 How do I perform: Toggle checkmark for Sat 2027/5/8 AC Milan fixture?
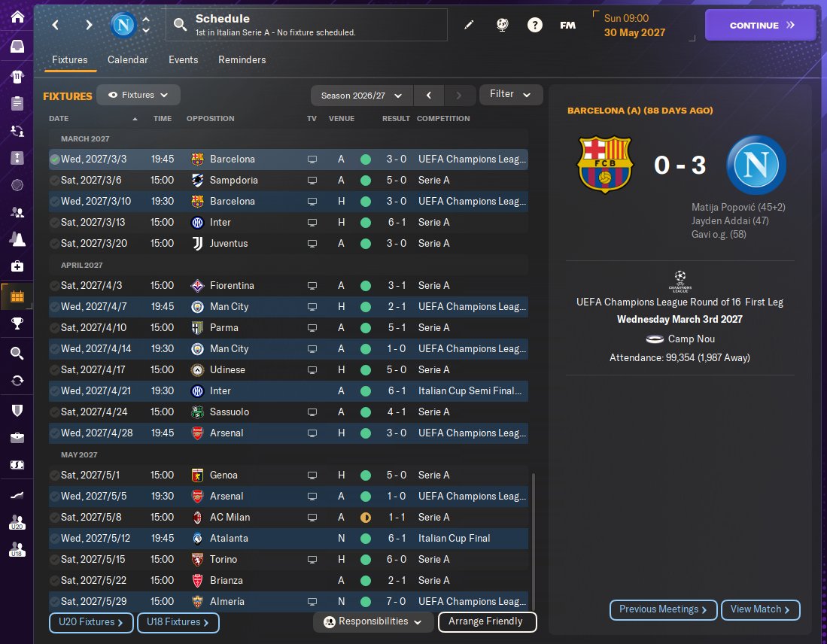point(55,518)
